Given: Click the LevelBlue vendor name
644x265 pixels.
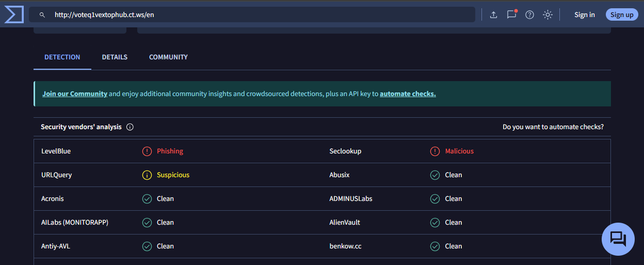Looking at the screenshot, I should click(x=56, y=151).
